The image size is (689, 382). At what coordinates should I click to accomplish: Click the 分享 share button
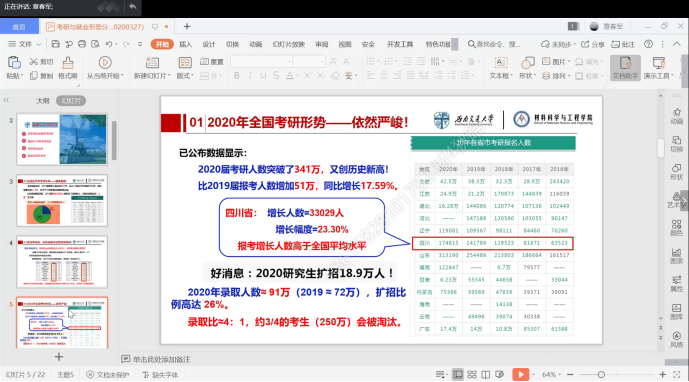pos(593,44)
